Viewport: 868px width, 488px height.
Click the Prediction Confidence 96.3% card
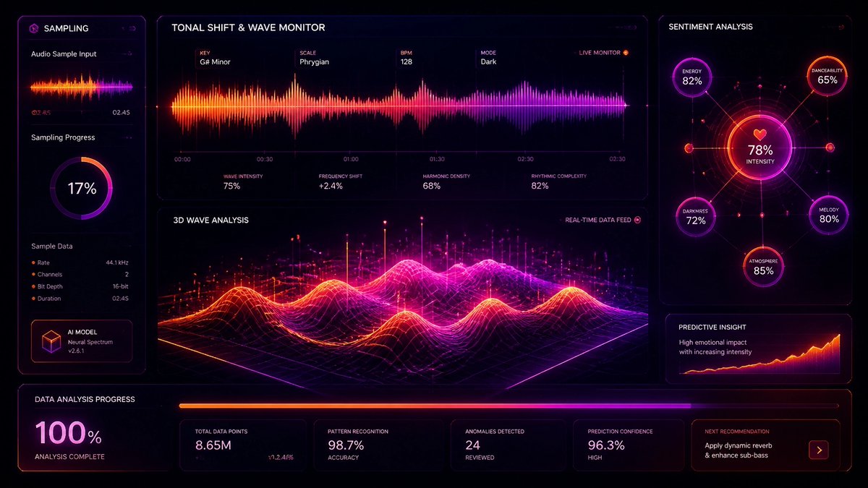[628, 444]
